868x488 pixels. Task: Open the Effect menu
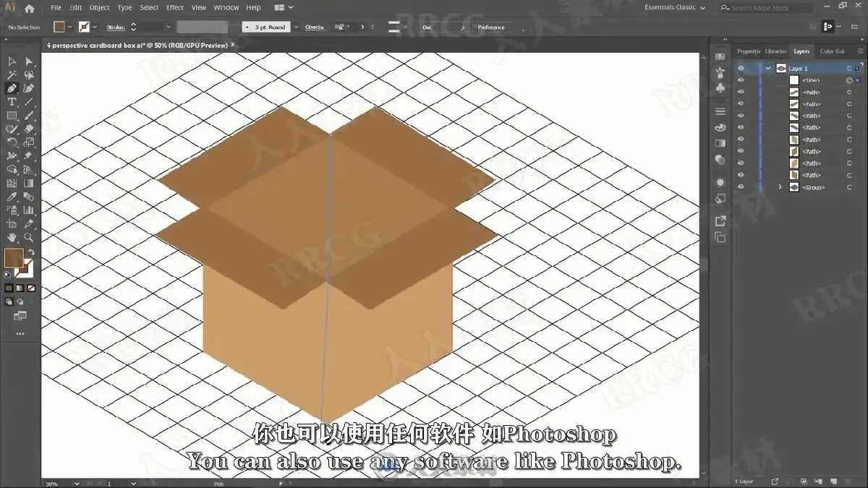(x=175, y=7)
